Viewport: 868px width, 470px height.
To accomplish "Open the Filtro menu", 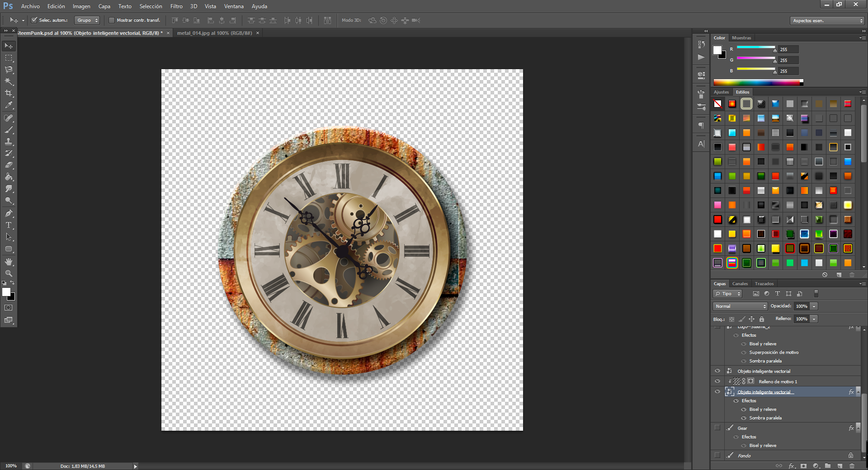I will (x=176, y=6).
